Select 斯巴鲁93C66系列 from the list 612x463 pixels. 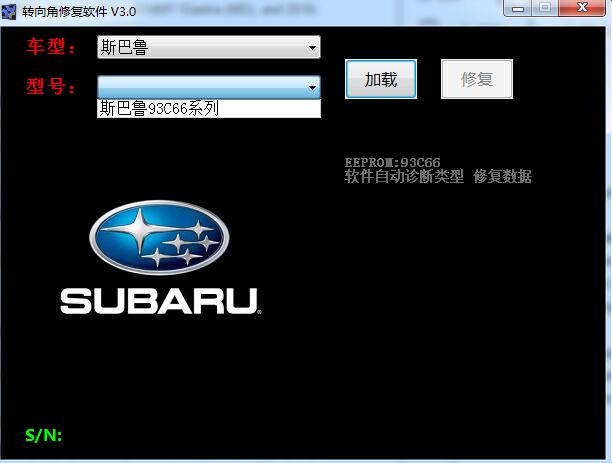pos(209,108)
